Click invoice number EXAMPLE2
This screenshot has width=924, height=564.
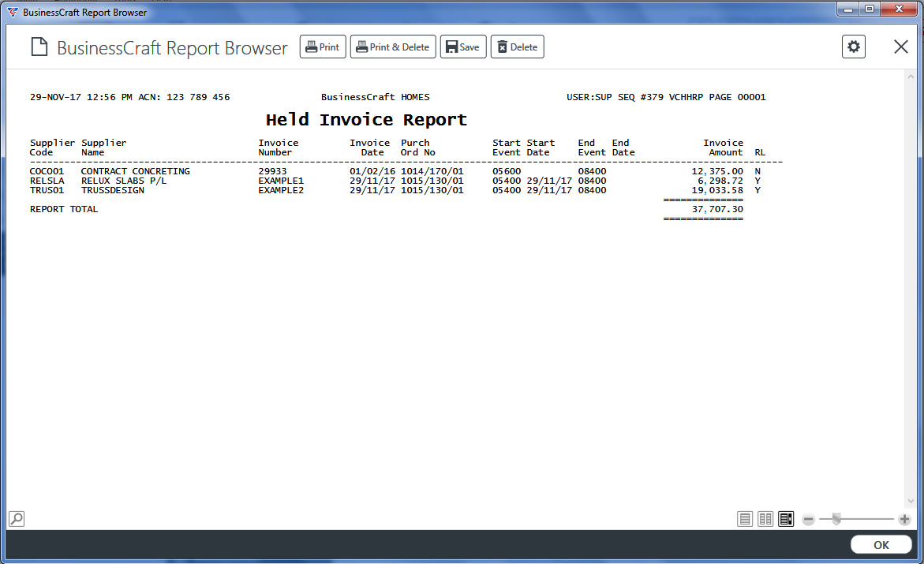click(281, 190)
